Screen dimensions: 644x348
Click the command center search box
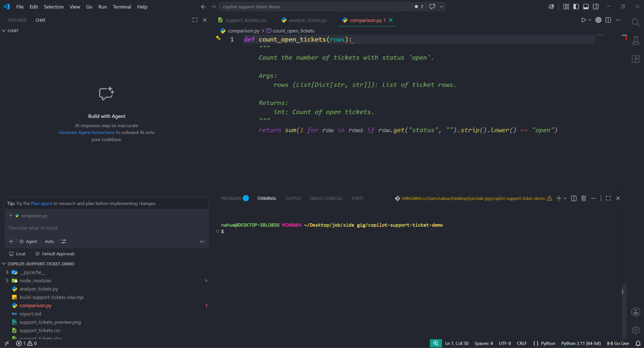click(x=314, y=7)
